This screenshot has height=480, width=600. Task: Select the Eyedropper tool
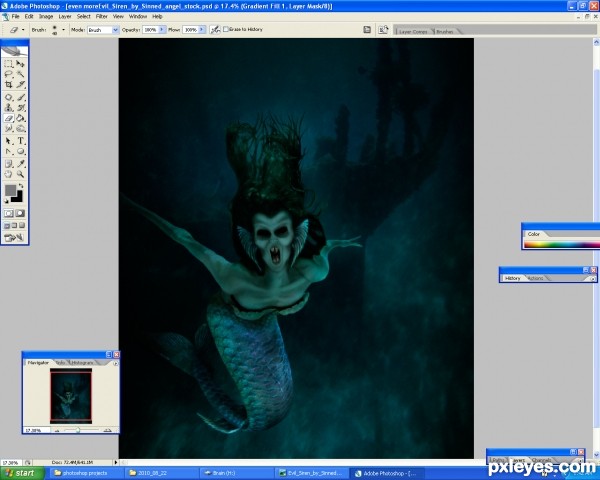[20, 164]
